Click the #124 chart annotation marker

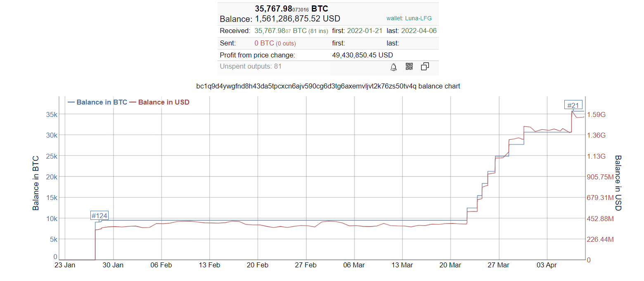click(x=99, y=216)
